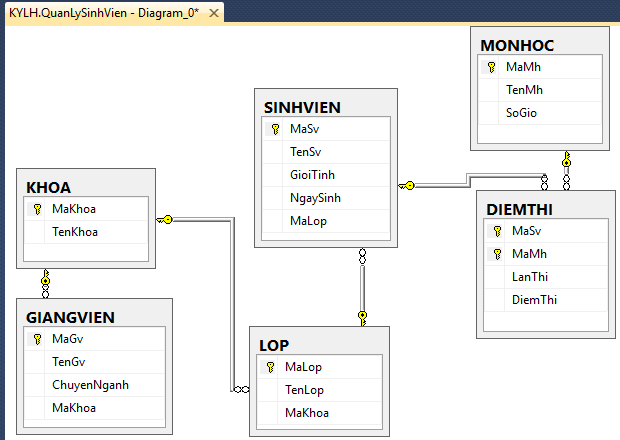
Task: Select the KHOA table title
Action: tap(48, 188)
